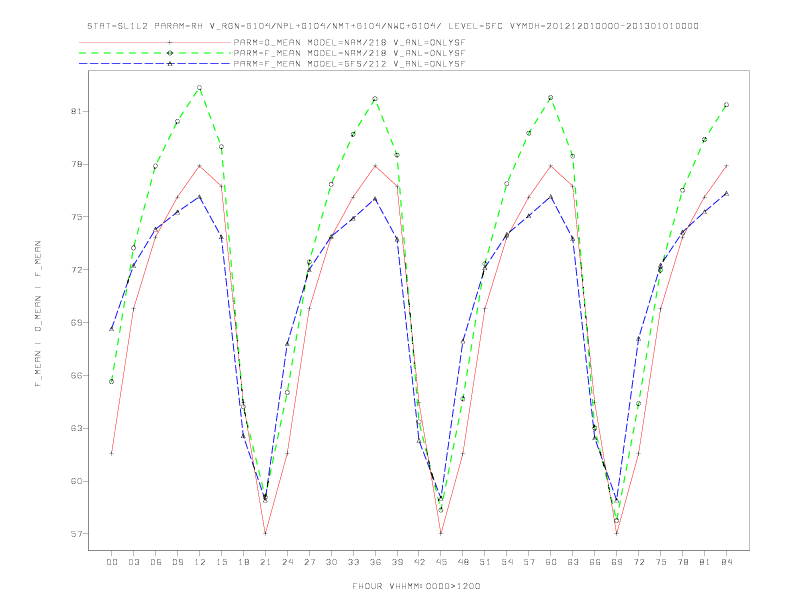The image size is (792, 612).
Task: Click x-axis tick label 54
Action: 507,562
